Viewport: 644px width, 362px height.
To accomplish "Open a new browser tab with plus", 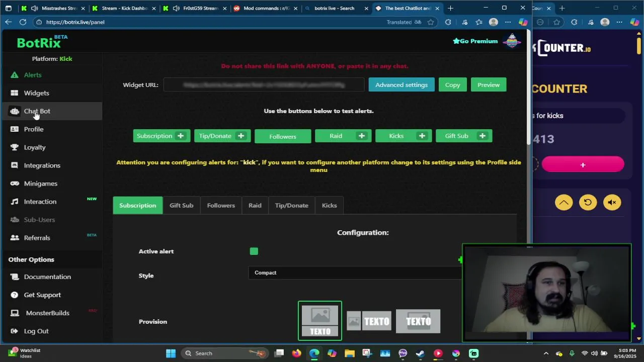I will pos(450,8).
